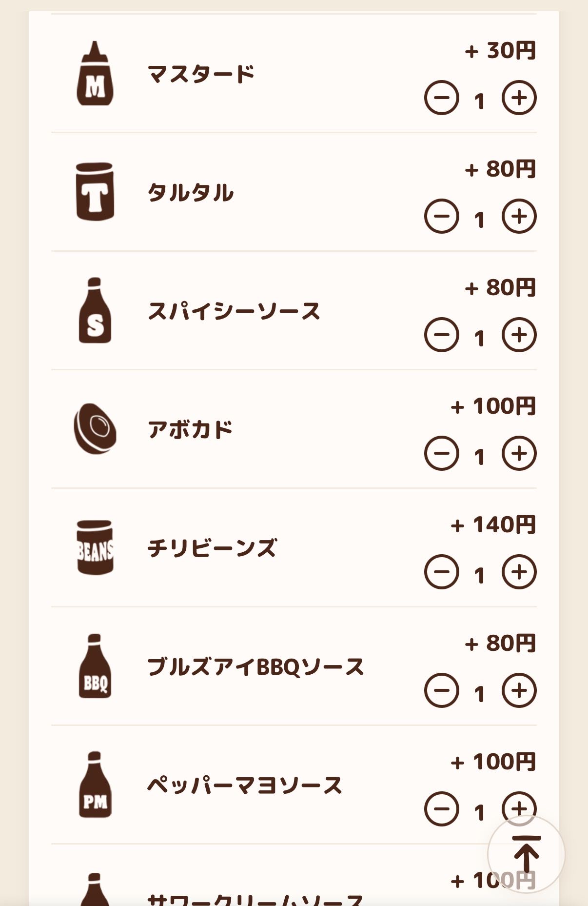Image resolution: width=588 pixels, height=906 pixels.
Task: Select the ブルズアイBBQソース item name
Action: 255,667
